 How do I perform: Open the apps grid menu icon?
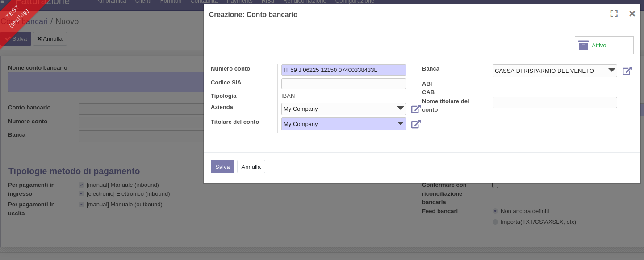click(x=2, y=2)
